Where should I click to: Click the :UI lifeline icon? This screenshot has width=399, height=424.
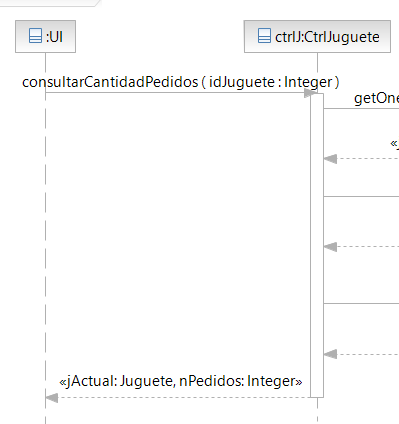[35, 36]
